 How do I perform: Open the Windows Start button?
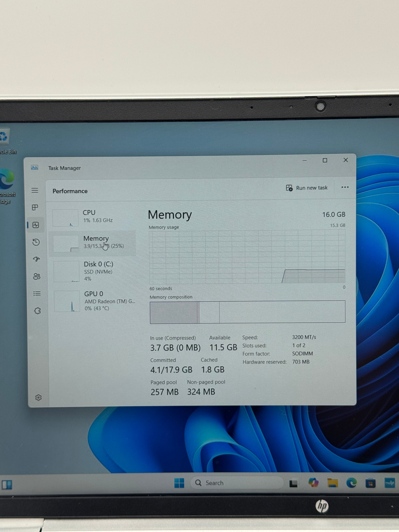[179, 483]
